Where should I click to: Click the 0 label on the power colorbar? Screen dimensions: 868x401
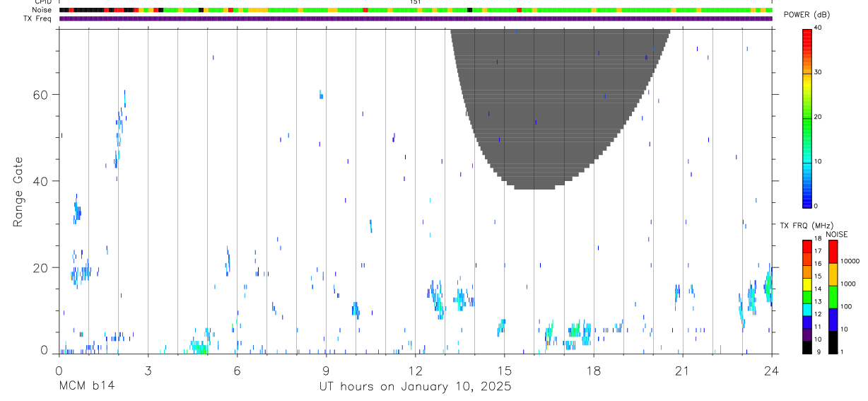tap(816, 206)
